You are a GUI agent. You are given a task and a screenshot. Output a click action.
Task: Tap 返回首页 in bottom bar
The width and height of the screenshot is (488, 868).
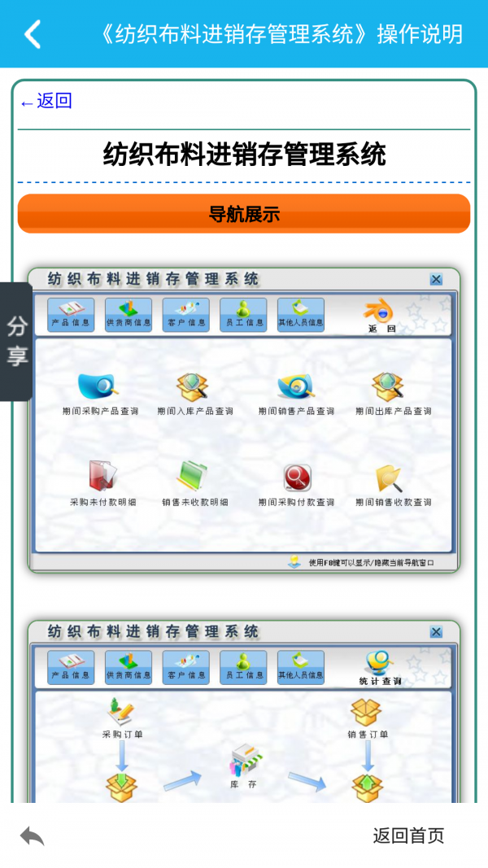coord(408,835)
